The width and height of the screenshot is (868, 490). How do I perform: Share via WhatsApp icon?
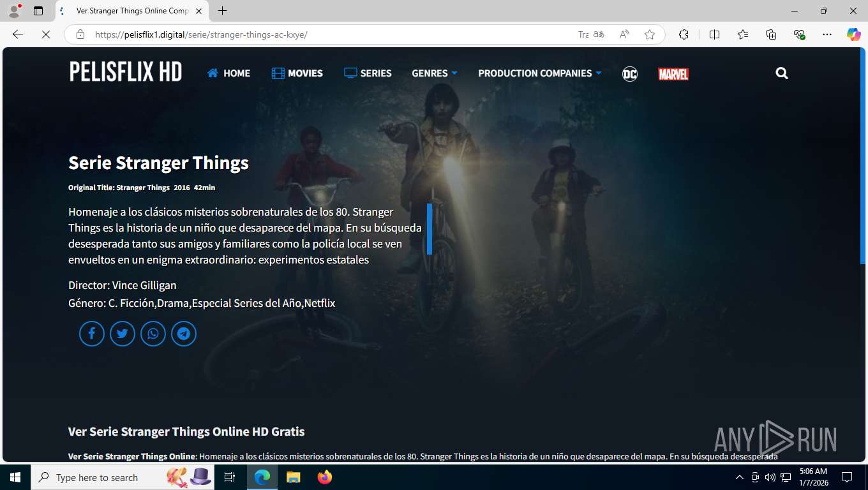pos(153,334)
